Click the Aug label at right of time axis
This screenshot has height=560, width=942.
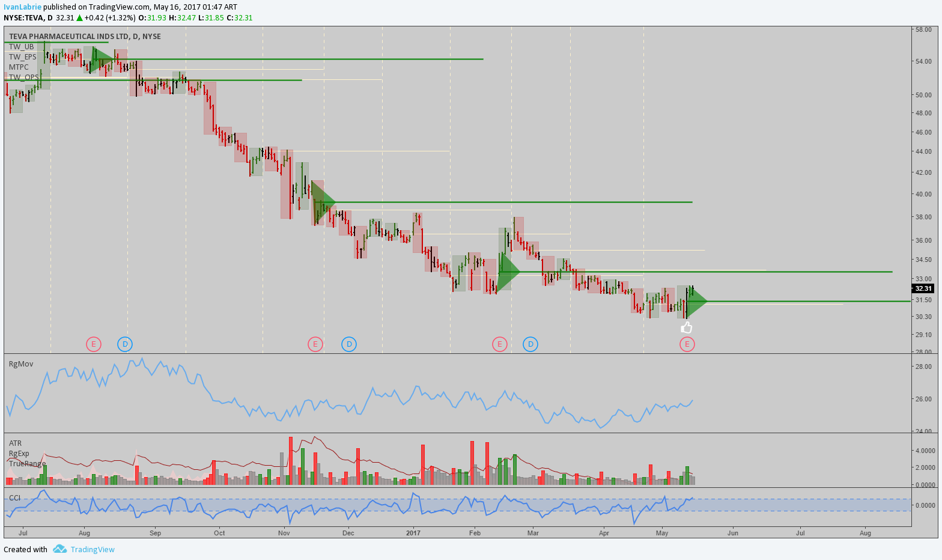pyautogui.click(x=865, y=533)
